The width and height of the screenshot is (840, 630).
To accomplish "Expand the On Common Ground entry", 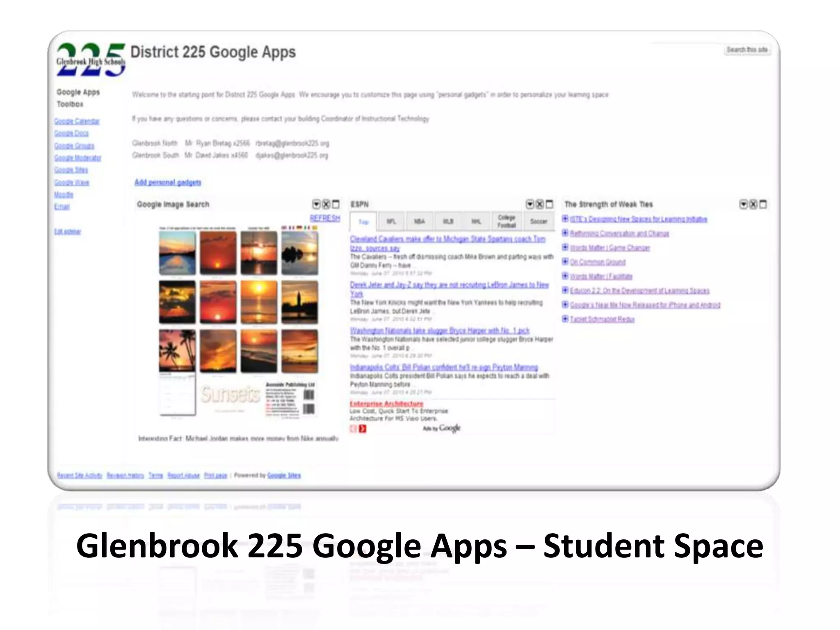I will (565, 262).
